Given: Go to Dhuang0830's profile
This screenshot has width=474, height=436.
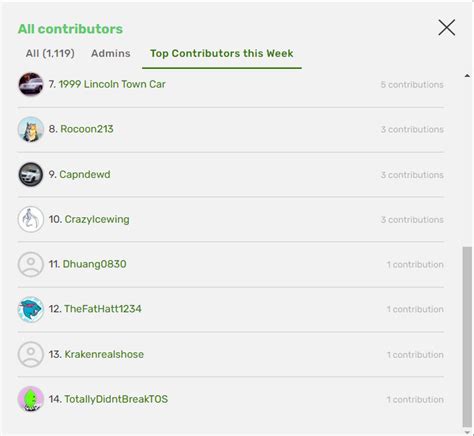Looking at the screenshot, I should pyautogui.click(x=94, y=264).
